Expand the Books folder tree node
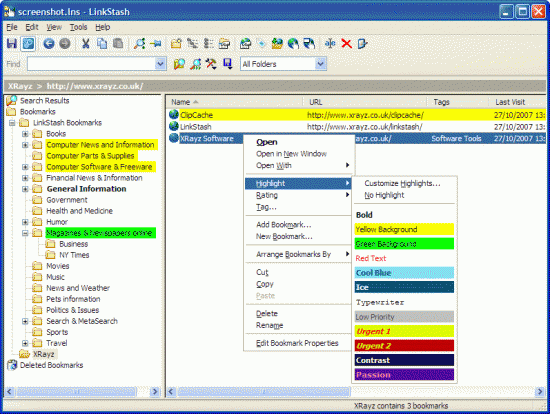 coord(25,134)
